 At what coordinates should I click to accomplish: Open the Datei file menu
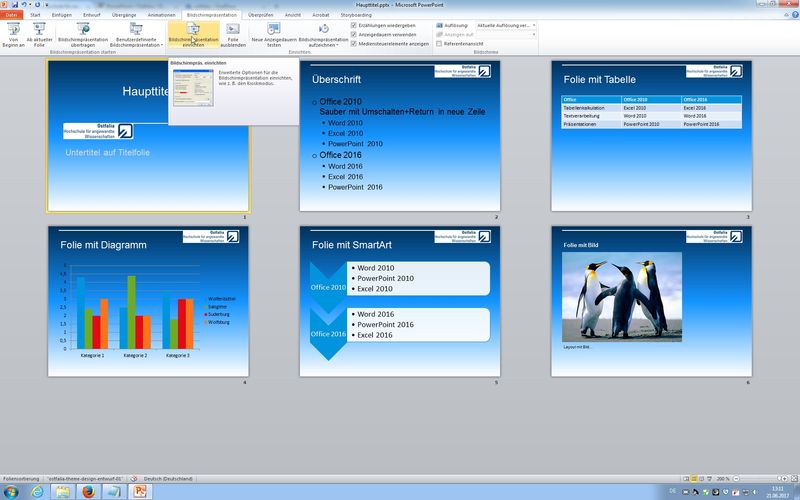tap(12, 16)
